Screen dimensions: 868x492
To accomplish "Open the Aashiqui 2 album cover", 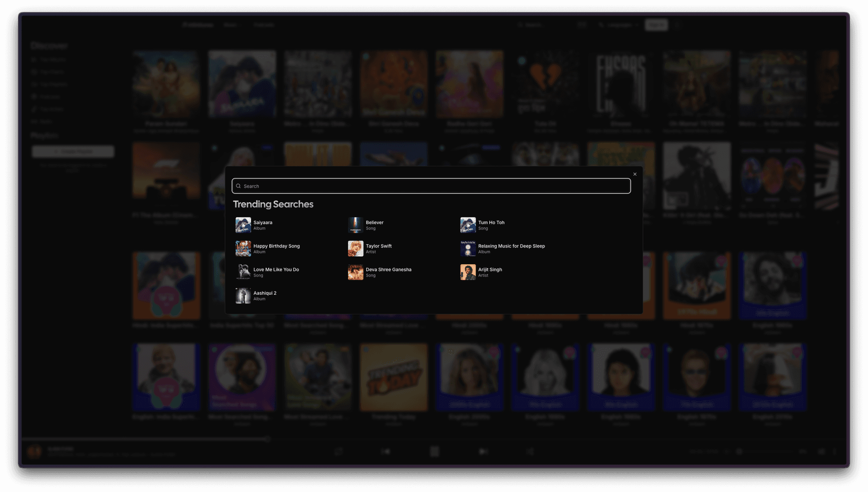I will tap(243, 296).
